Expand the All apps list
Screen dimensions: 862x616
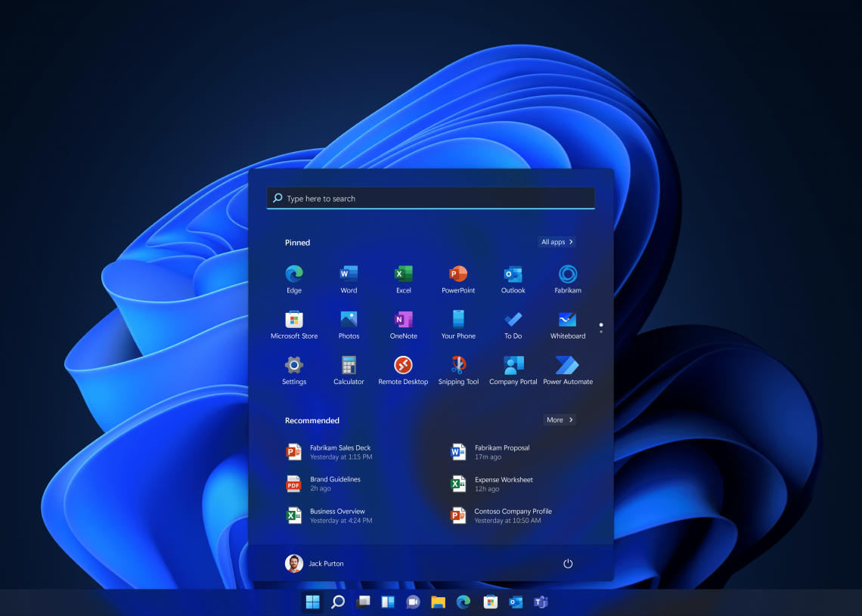[557, 242]
